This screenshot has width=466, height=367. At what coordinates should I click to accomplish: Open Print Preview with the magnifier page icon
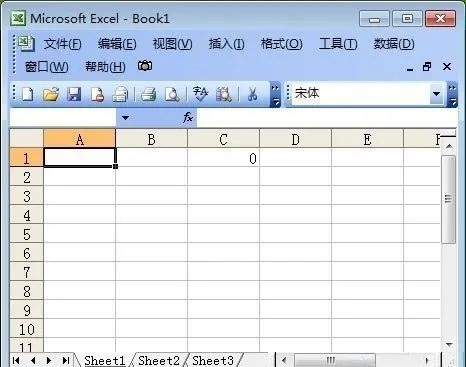pos(172,94)
